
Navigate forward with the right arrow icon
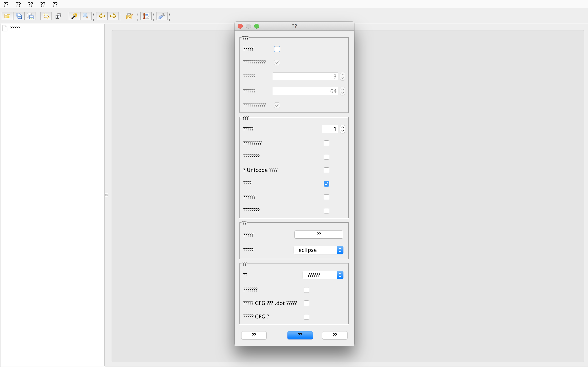click(x=113, y=16)
